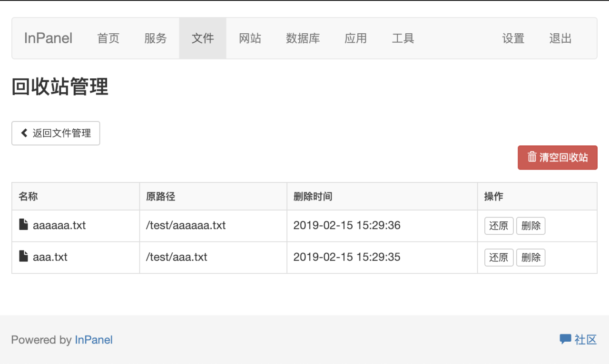This screenshot has width=609, height=364.
Task: Return to file manager via 返回文件管理
Action: [x=56, y=133]
